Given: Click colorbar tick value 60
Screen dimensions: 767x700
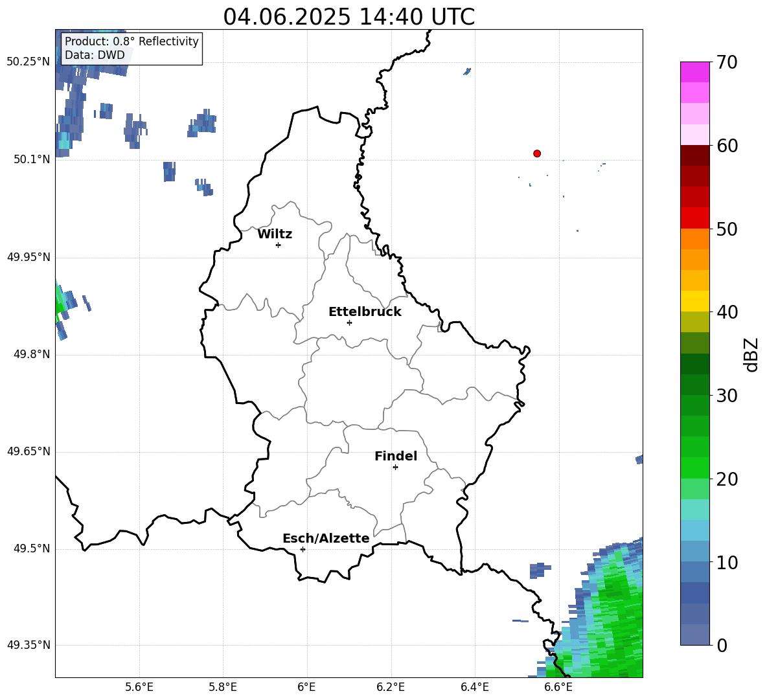Looking at the screenshot, I should (x=727, y=146).
